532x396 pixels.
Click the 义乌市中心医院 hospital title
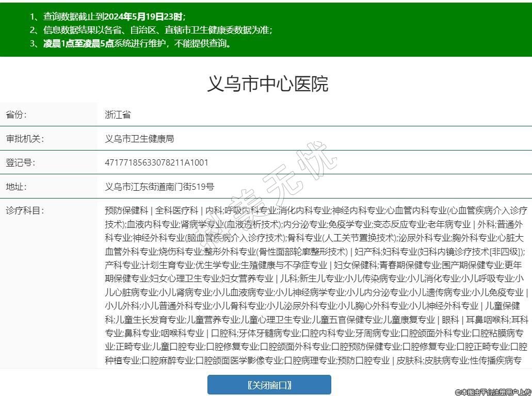pyautogui.click(x=267, y=84)
